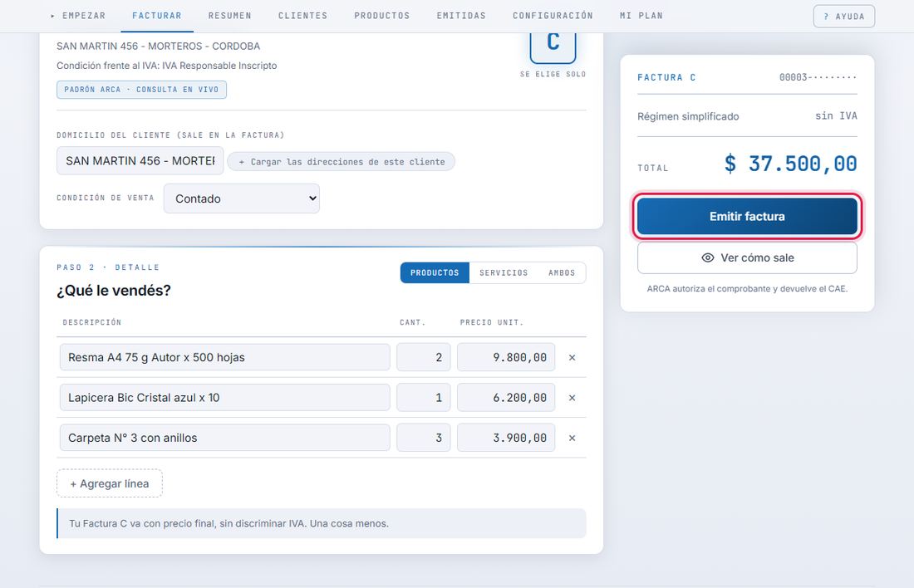Click the Factura C precio final note
This screenshot has width=914, height=588.
[x=322, y=523]
